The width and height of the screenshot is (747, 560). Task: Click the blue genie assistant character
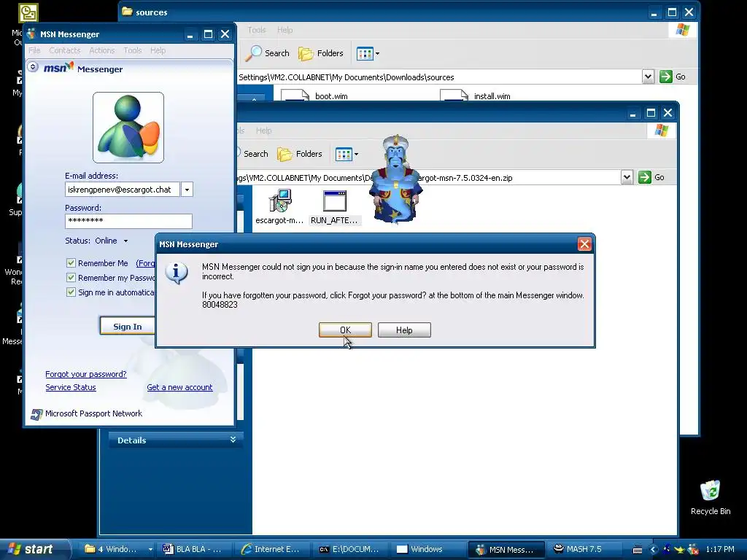coord(396,179)
